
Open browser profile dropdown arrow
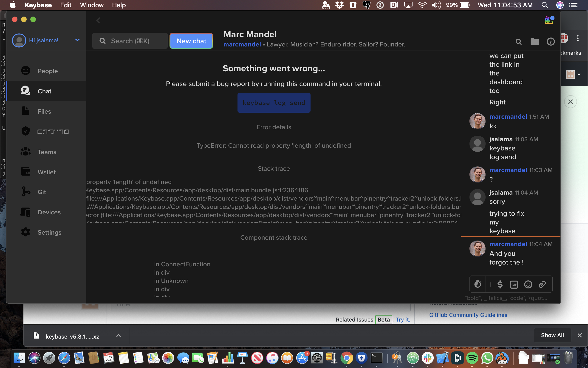pyautogui.click(x=579, y=75)
